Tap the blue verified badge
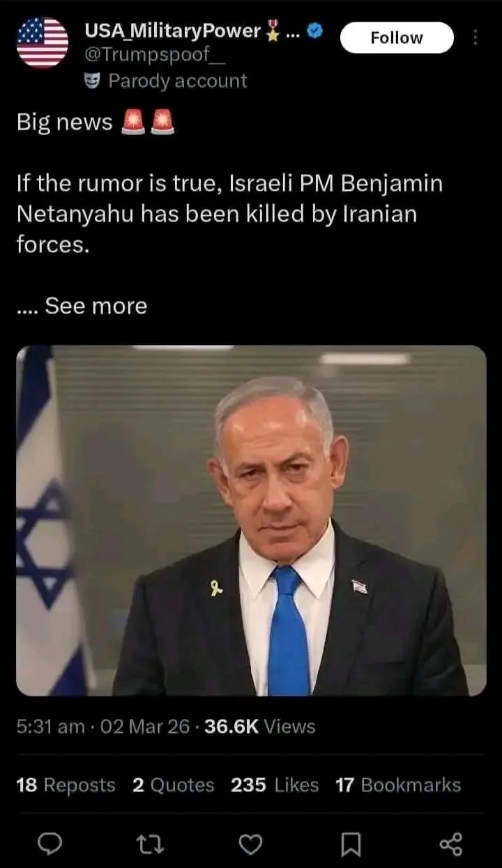Viewport: 502px width, 868px height. pos(314,31)
